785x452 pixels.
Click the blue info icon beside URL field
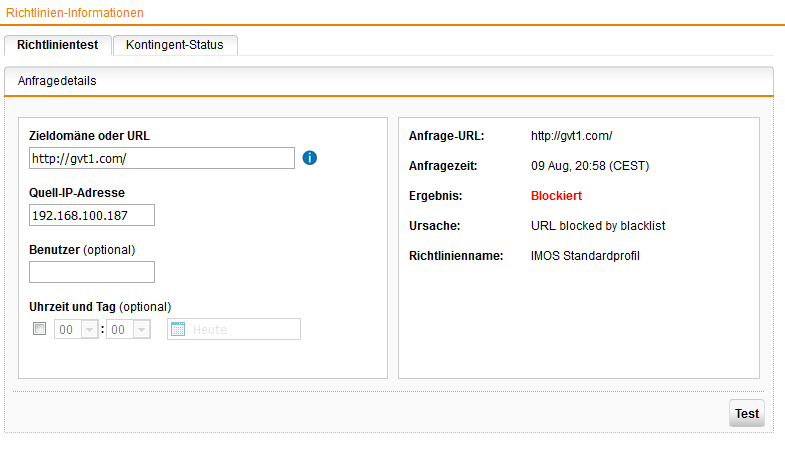(310, 158)
